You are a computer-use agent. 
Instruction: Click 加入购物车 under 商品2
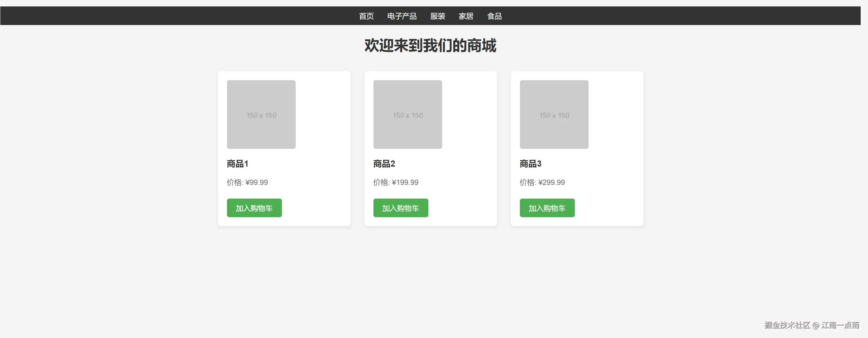[x=400, y=208]
